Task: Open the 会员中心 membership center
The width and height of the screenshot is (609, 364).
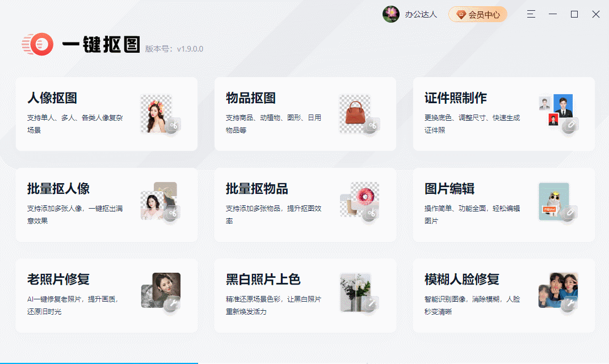Action: pos(478,14)
